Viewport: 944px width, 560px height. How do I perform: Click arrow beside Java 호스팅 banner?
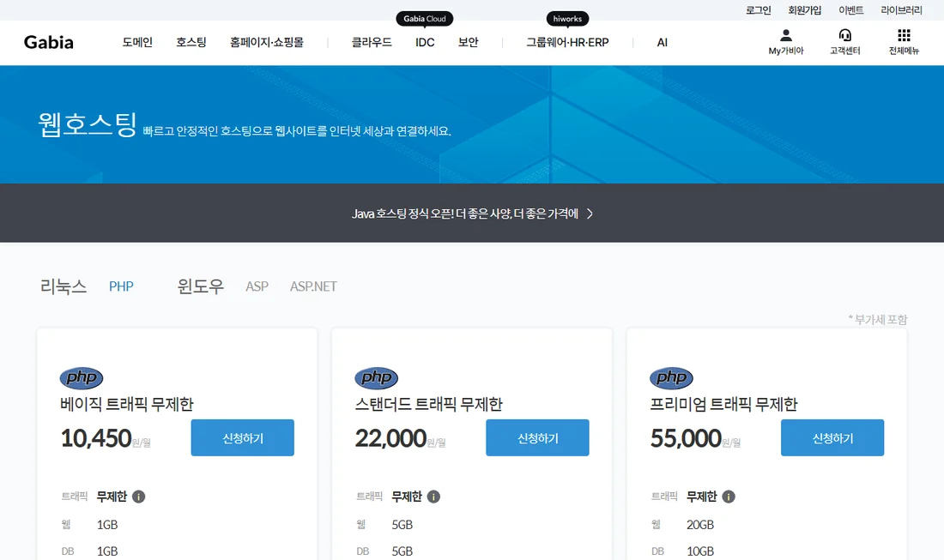click(590, 214)
